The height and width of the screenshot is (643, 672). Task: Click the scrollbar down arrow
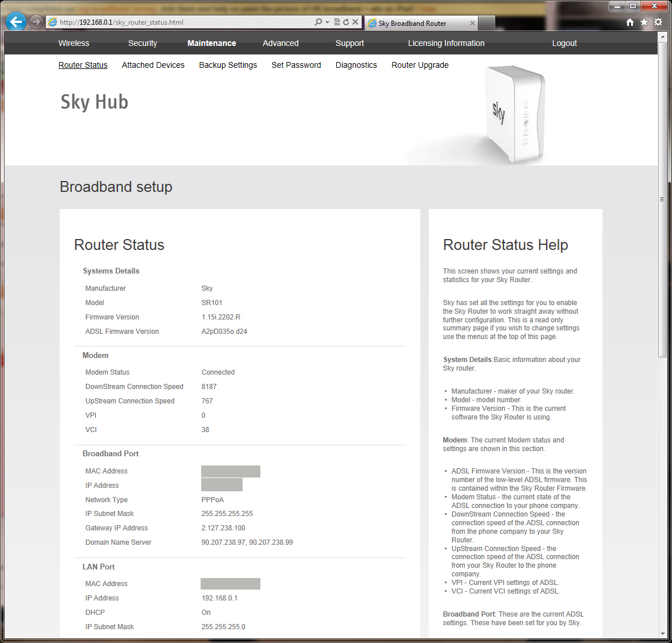coord(663,633)
